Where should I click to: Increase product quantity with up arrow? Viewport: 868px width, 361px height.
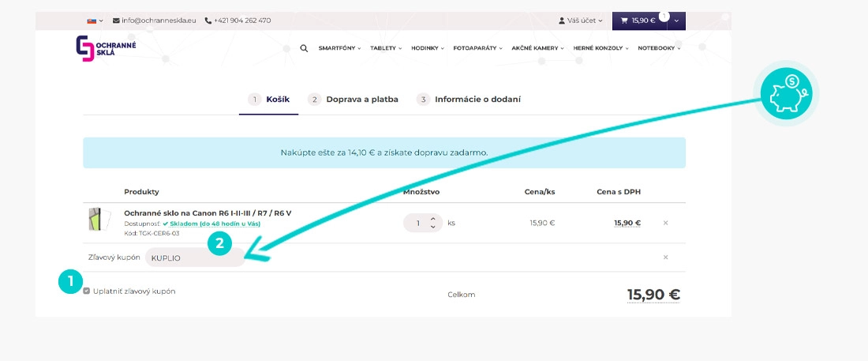pyautogui.click(x=433, y=219)
